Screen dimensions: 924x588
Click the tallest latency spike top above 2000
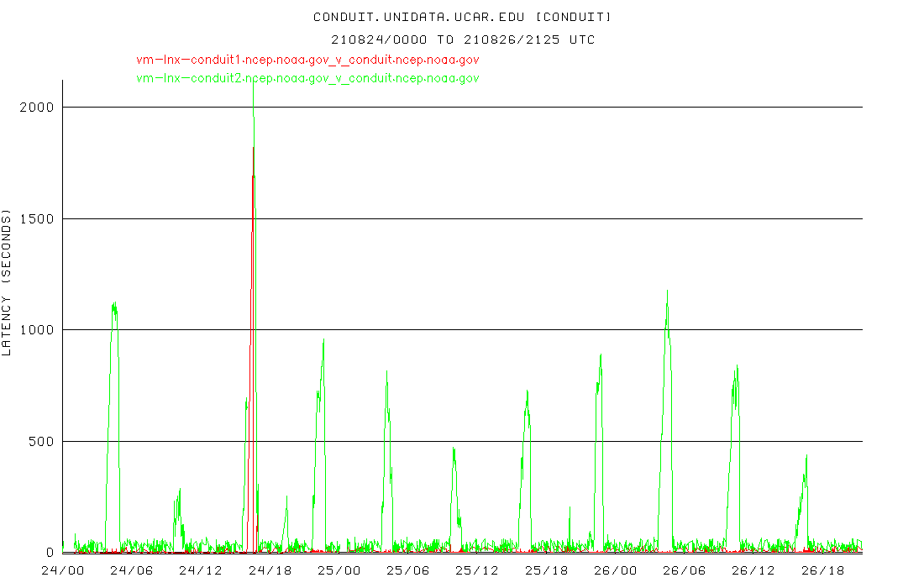[x=254, y=86]
